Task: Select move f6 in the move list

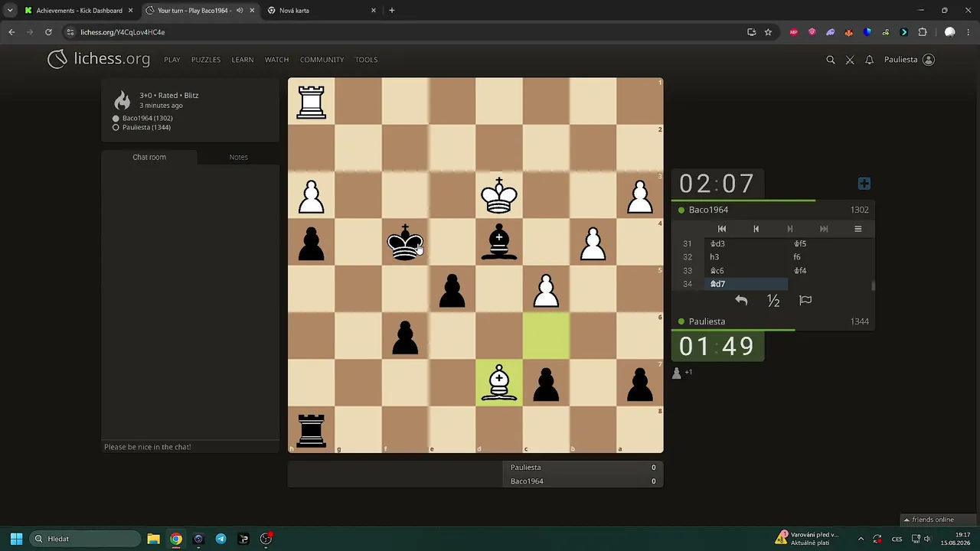Action: (830, 257)
